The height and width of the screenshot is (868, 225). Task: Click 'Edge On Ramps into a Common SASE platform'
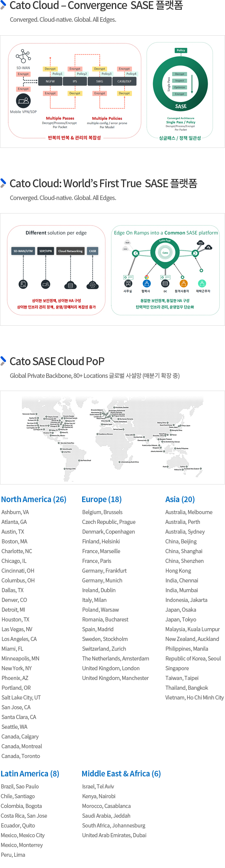click(166, 233)
